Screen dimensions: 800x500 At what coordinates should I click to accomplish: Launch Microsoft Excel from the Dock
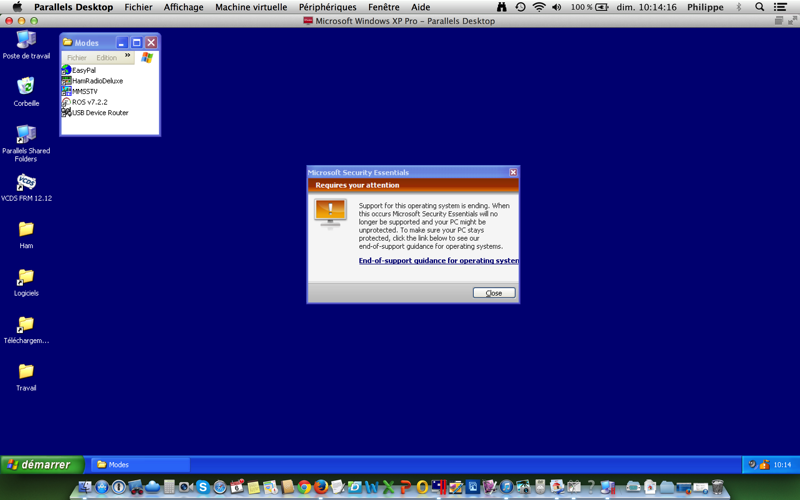[388, 487]
